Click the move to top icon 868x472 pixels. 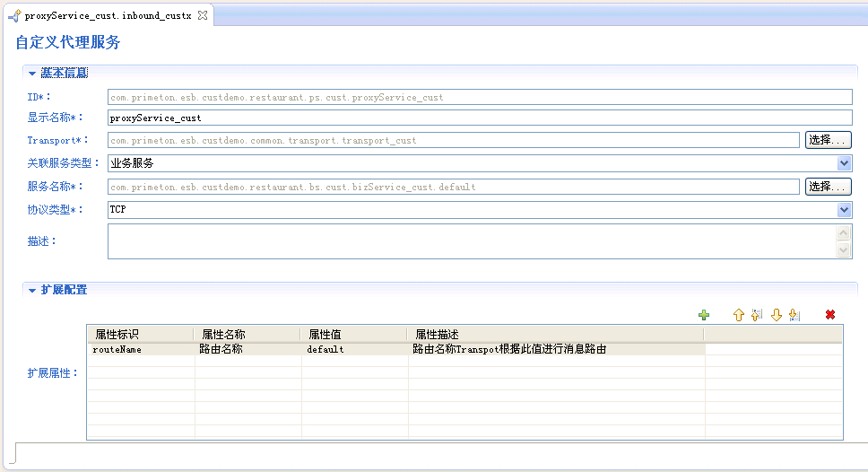click(757, 315)
